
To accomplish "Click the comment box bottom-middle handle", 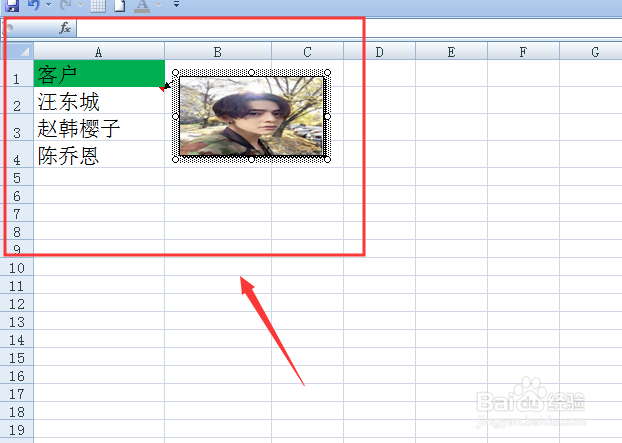I will pos(251,159).
